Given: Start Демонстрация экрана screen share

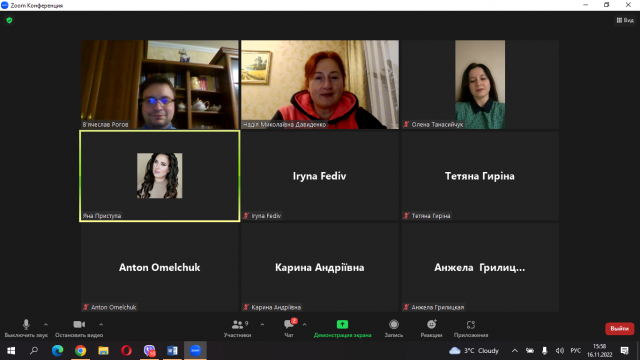Looking at the screenshot, I should tap(342, 328).
